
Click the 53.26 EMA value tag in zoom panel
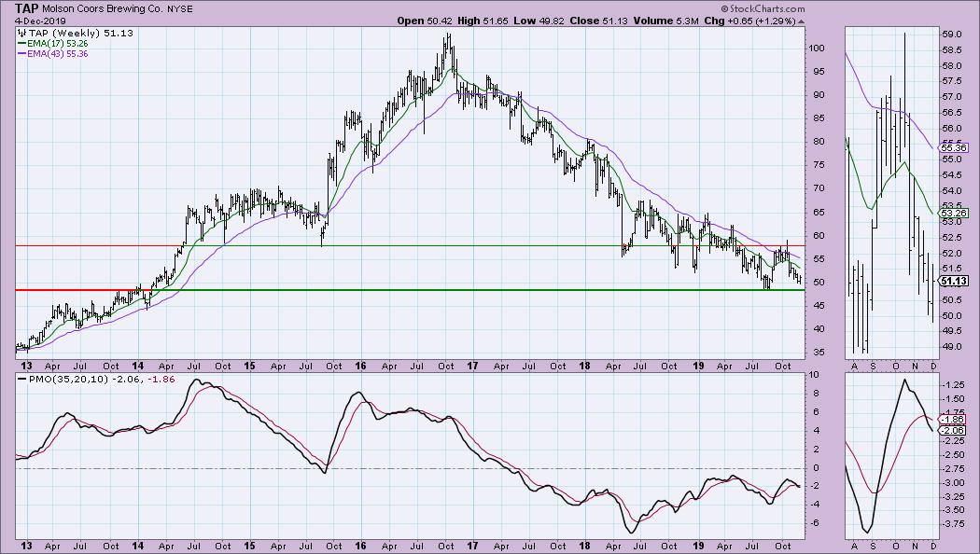954,213
